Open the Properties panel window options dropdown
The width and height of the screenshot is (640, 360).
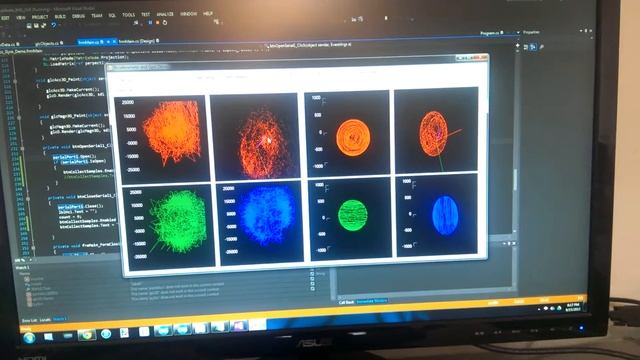(x=581, y=31)
